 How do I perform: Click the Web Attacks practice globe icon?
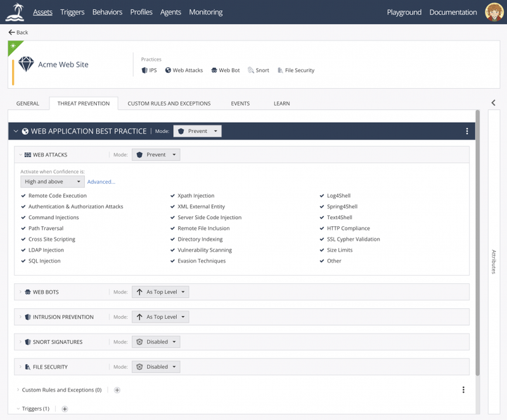tap(168, 70)
